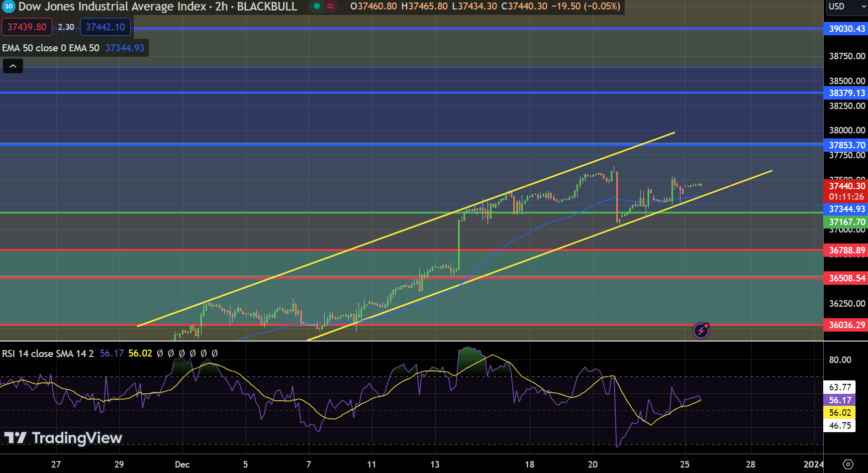Click the current price label 37440.30
This screenshot has height=473, width=868.
click(846, 186)
